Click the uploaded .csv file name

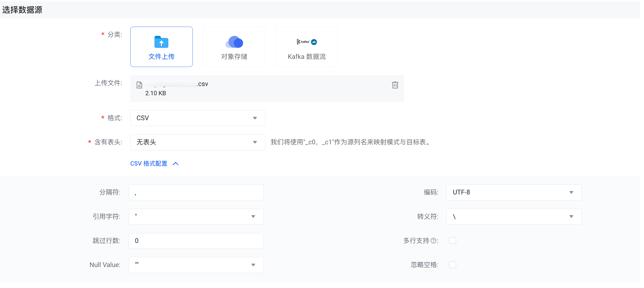(177, 84)
